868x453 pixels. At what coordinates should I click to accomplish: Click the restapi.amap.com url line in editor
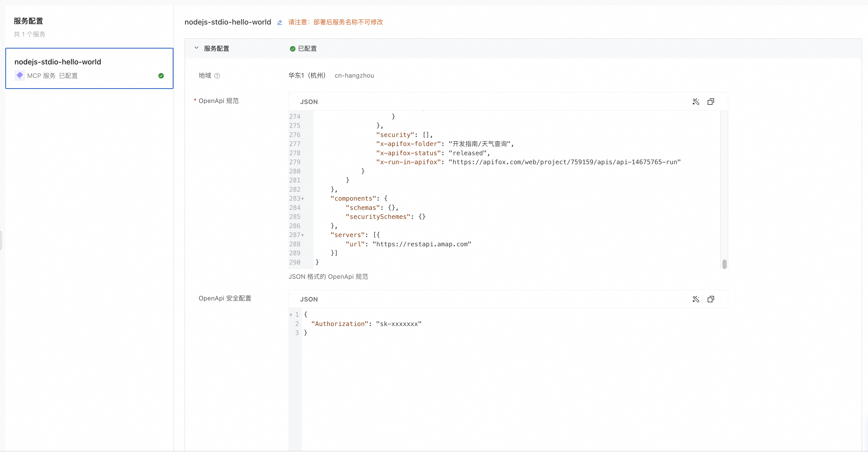click(408, 244)
